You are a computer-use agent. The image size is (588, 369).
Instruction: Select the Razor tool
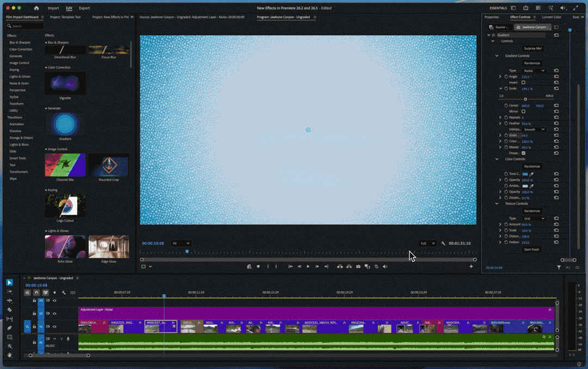tap(9, 310)
